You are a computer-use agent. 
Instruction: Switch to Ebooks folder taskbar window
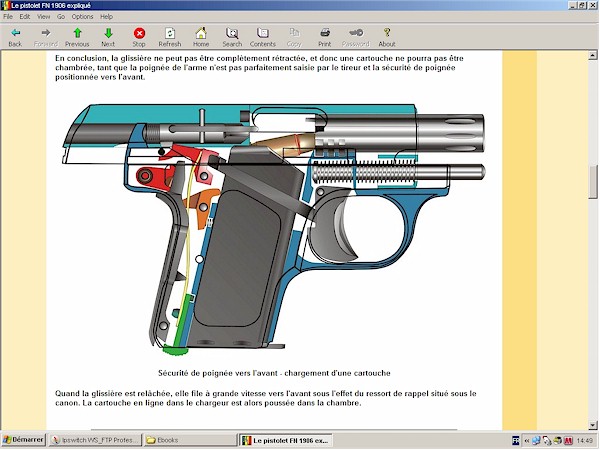coord(190,440)
